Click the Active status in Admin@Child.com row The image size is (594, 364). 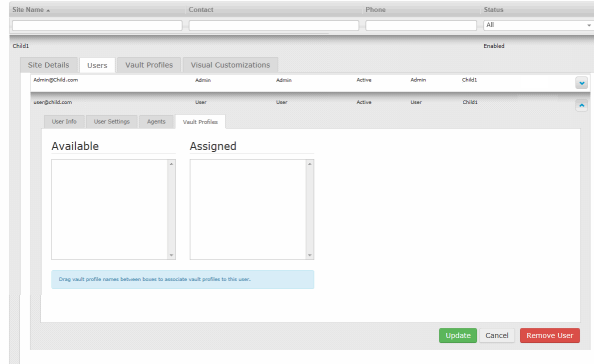point(364,80)
